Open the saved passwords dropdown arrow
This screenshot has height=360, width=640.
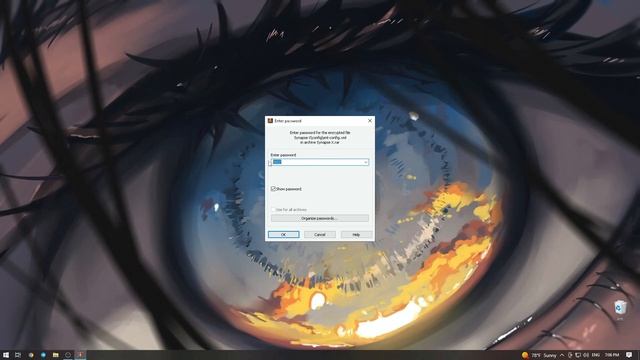coord(366,162)
